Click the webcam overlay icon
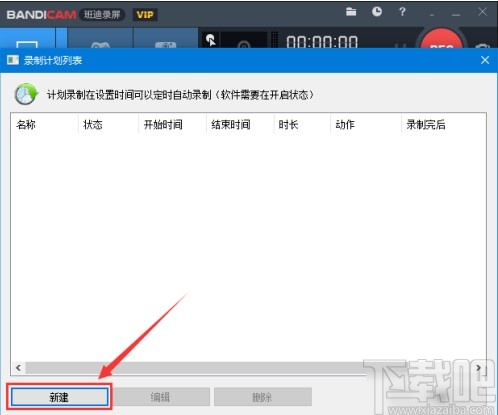 (244, 43)
